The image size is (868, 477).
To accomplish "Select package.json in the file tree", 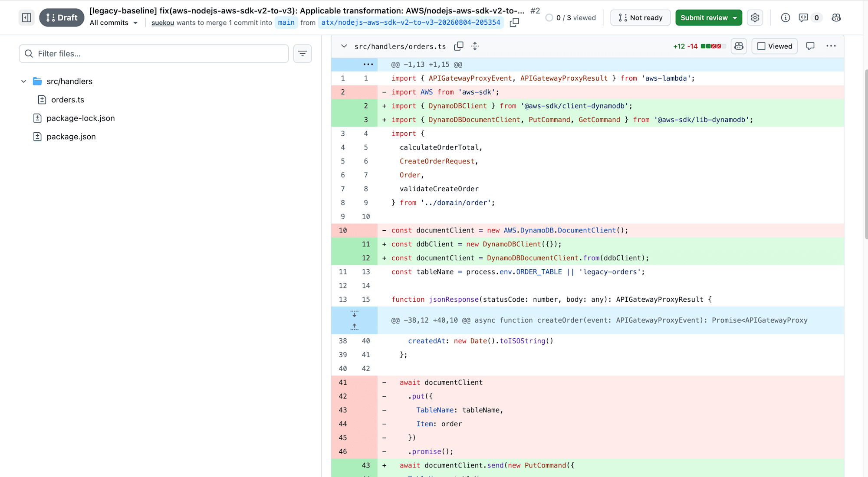I will coord(71,137).
